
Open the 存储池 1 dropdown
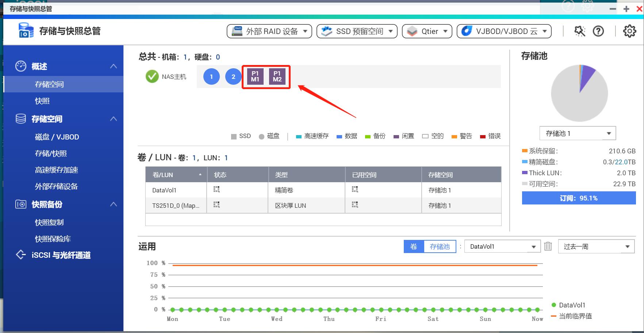click(x=578, y=133)
